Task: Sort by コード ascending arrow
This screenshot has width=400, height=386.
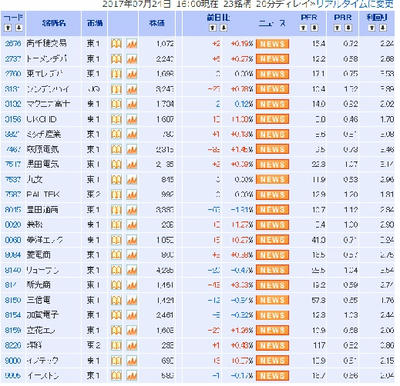Action: pos(8,28)
